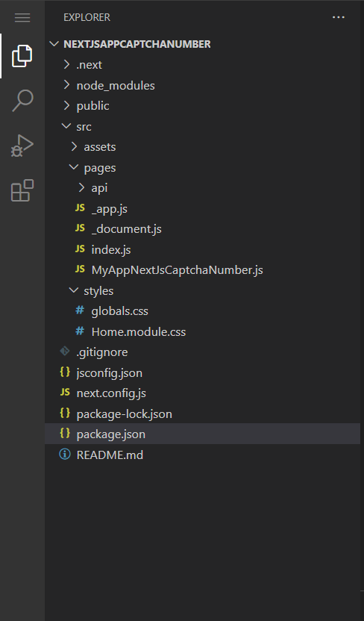This screenshot has width=364, height=621.
Task: Click the braces icon beside package.json
Action: (65, 433)
